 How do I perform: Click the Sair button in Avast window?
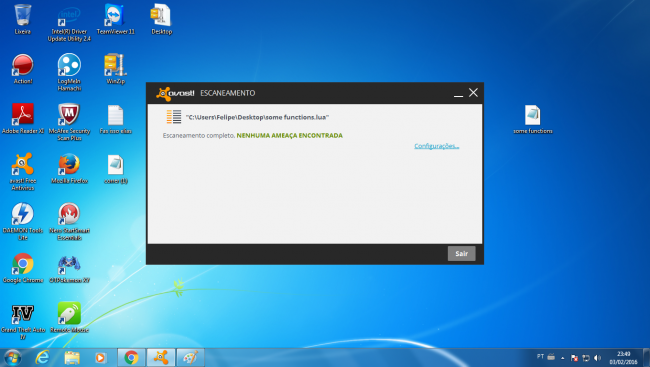(461, 253)
